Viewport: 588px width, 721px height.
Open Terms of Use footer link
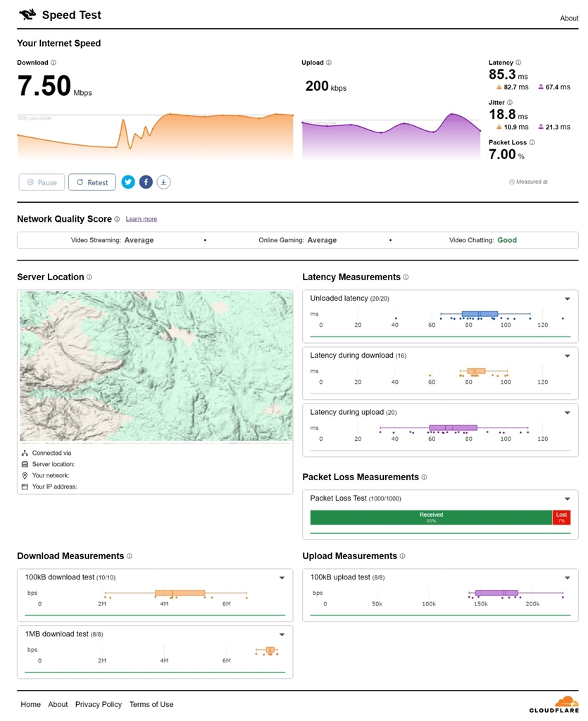coord(151,704)
